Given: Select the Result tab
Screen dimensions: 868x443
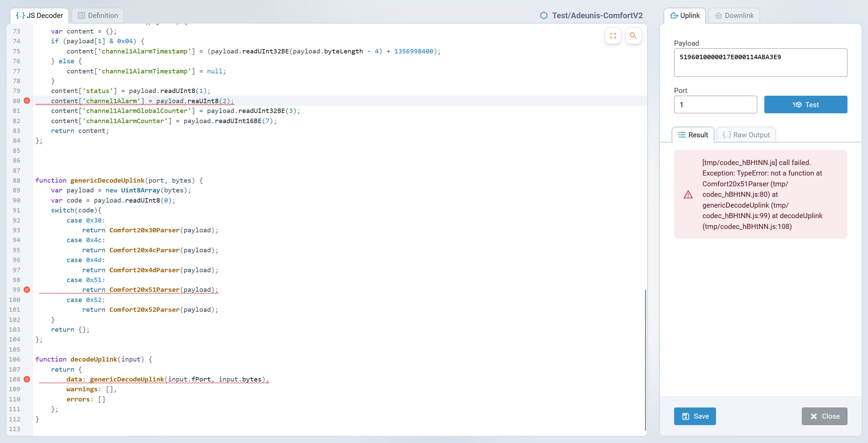Looking at the screenshot, I should pos(693,135).
